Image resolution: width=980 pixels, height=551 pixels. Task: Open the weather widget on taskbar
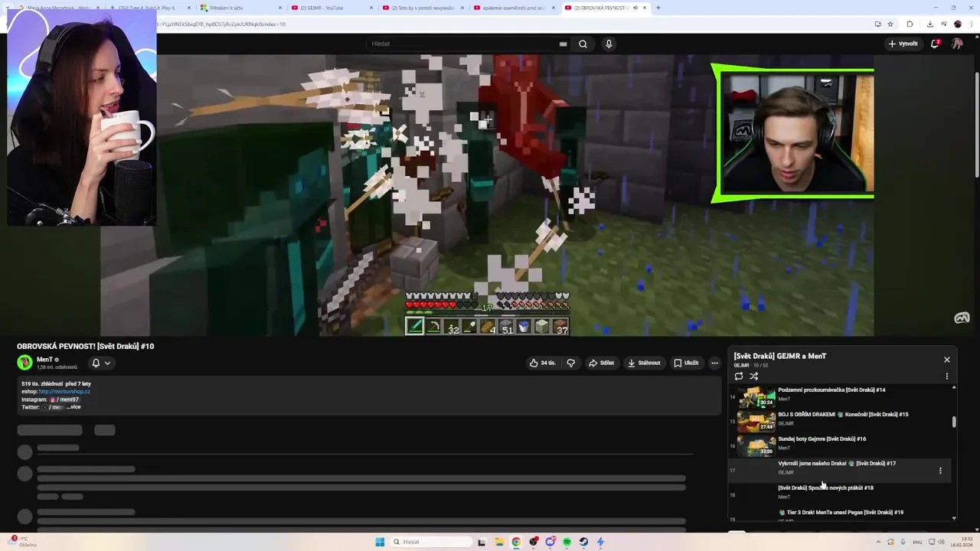coord(21,542)
